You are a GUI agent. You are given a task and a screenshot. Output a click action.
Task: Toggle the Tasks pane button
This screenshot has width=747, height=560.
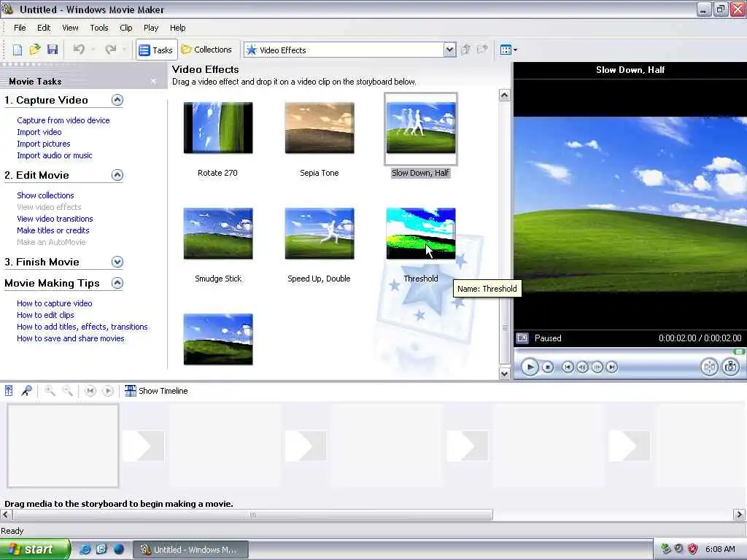coord(156,50)
